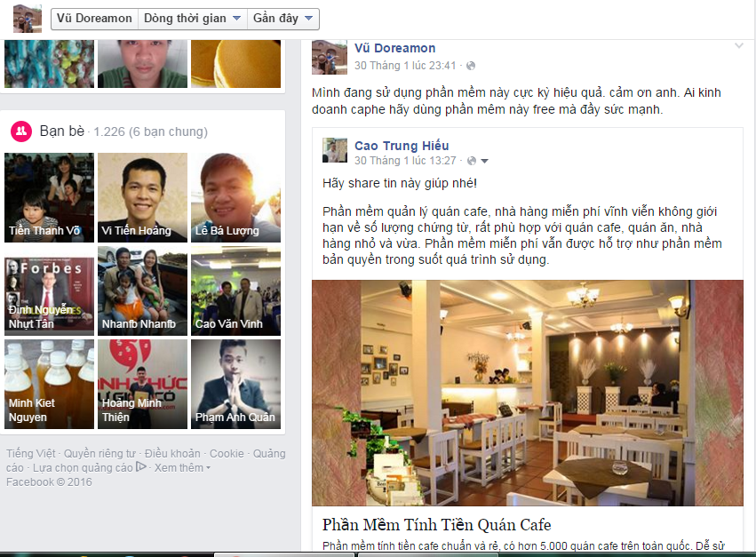Click the pink Bạn bè friends icon
Image resolution: width=756 pixels, height=557 pixels.
[x=21, y=131]
